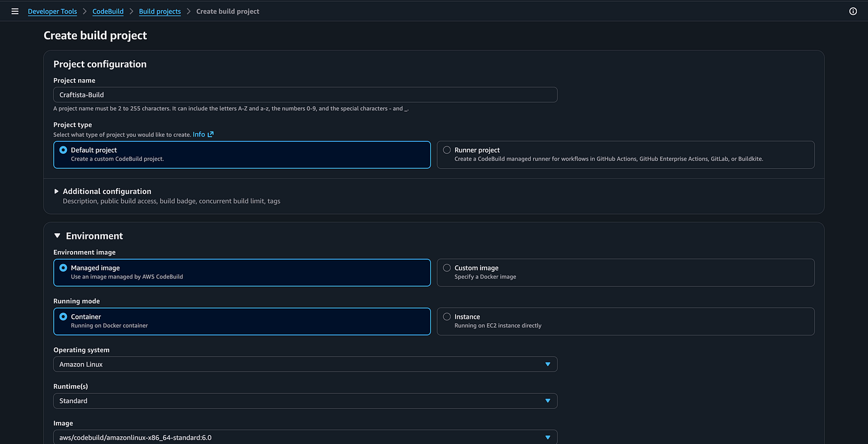Click the Project name input field
868x444 pixels.
(305, 95)
